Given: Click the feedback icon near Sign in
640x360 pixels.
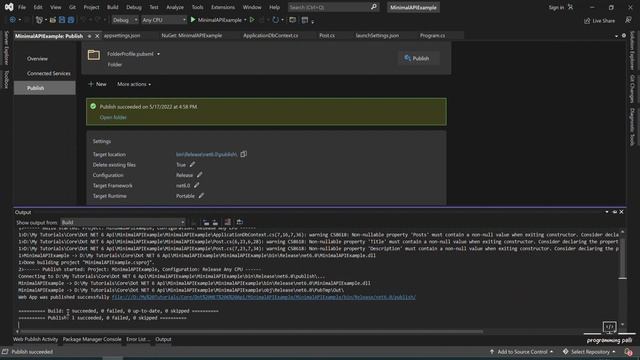Looking at the screenshot, I should (x=571, y=7).
